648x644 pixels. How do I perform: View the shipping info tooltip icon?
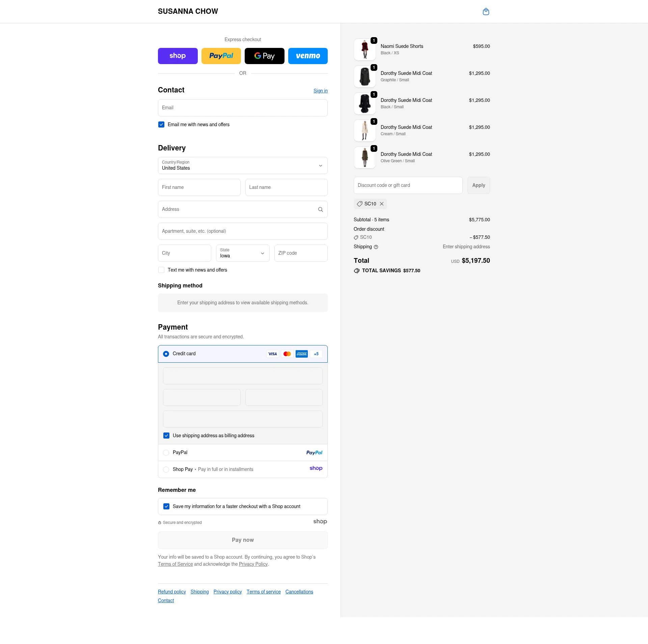click(x=376, y=247)
